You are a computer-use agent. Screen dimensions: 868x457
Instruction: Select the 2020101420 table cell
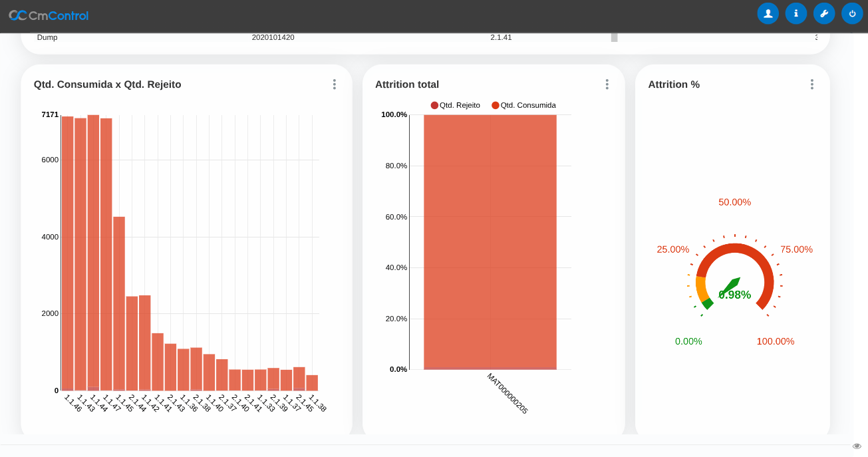click(273, 37)
